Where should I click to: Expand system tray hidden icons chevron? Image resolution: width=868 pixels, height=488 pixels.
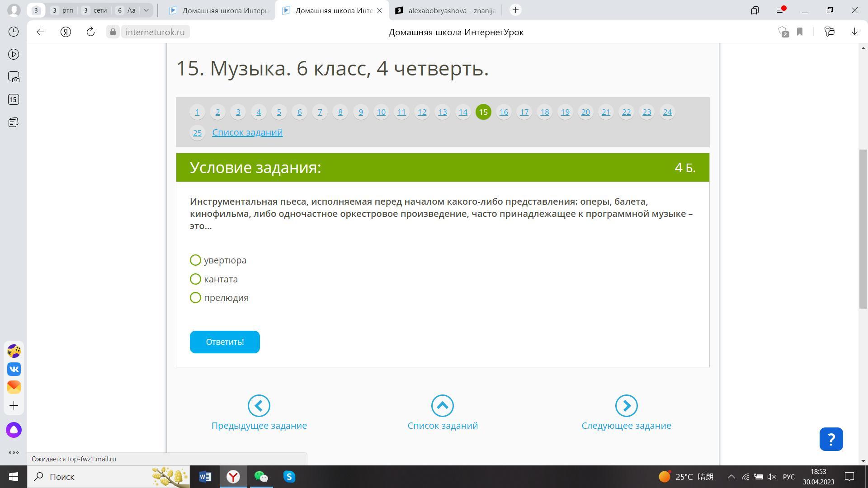731,477
